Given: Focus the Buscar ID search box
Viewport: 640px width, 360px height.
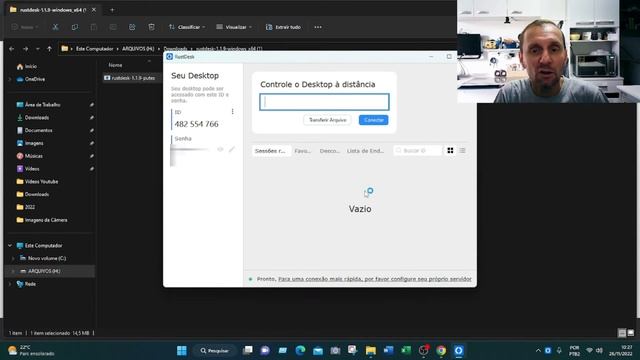Looking at the screenshot, I should point(418,151).
